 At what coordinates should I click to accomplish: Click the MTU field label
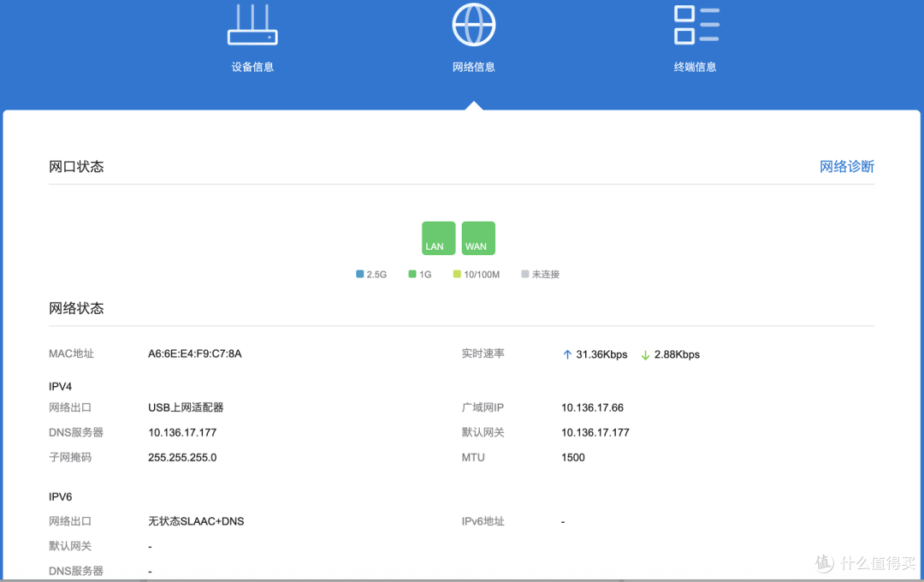pyautogui.click(x=473, y=458)
